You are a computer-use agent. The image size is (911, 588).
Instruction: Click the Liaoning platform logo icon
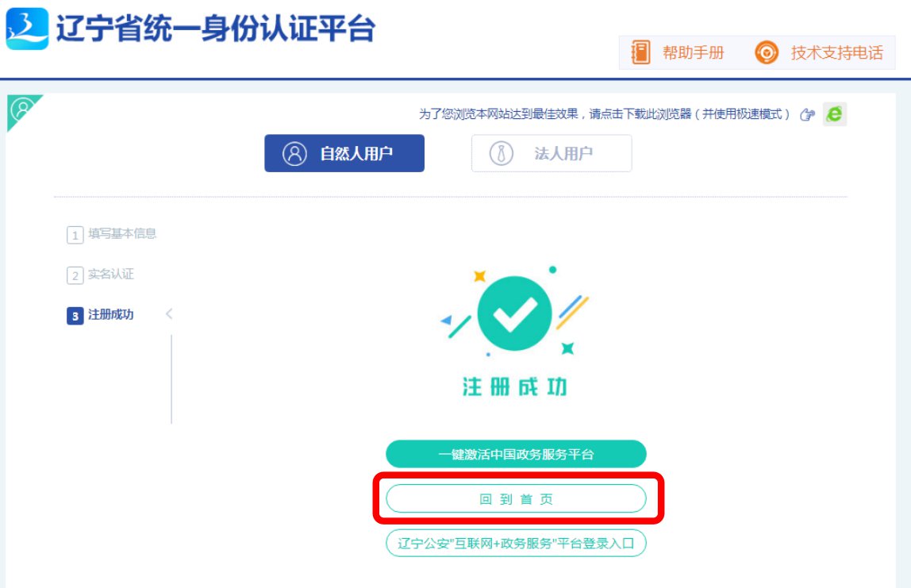pyautogui.click(x=27, y=28)
